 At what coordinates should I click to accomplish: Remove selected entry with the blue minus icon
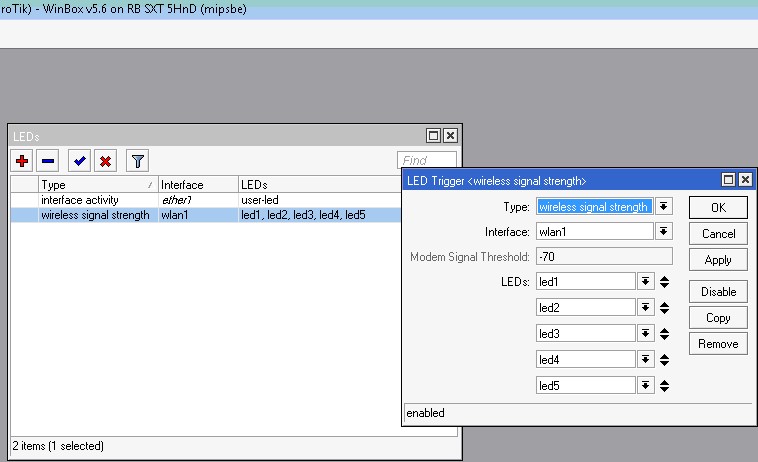coord(48,161)
